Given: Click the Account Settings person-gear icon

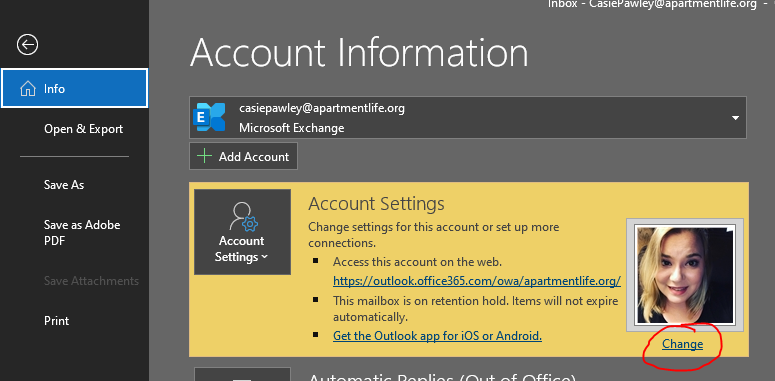Looking at the screenshot, I should 243,216.
